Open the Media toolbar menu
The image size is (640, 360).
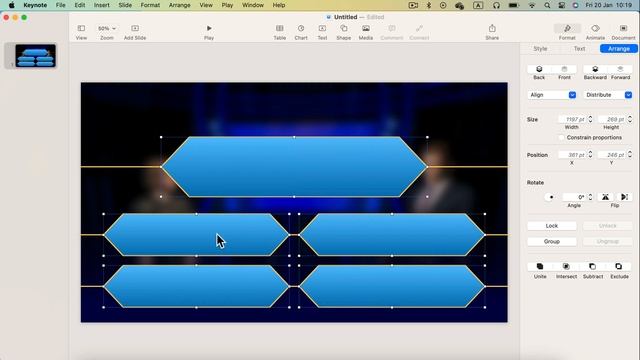[x=366, y=32]
